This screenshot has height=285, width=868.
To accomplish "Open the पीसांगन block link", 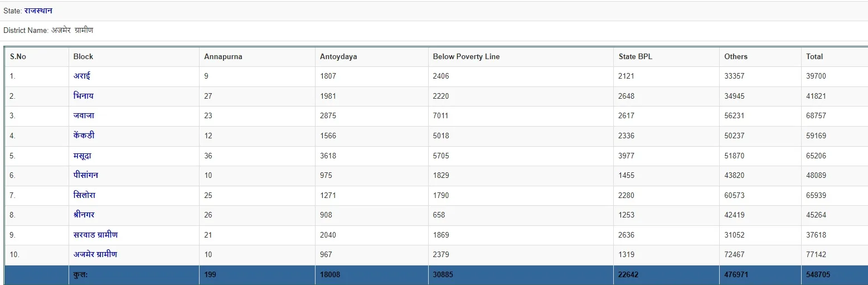I will coord(86,175).
